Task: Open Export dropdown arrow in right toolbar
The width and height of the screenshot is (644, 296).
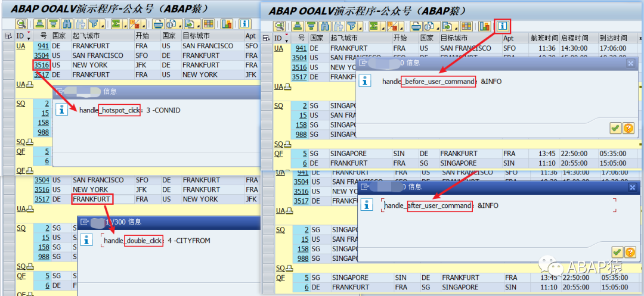Action: 457,27
